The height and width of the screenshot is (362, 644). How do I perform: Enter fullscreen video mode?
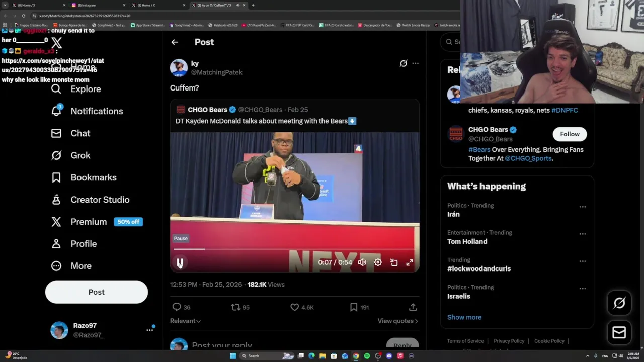pyautogui.click(x=410, y=262)
